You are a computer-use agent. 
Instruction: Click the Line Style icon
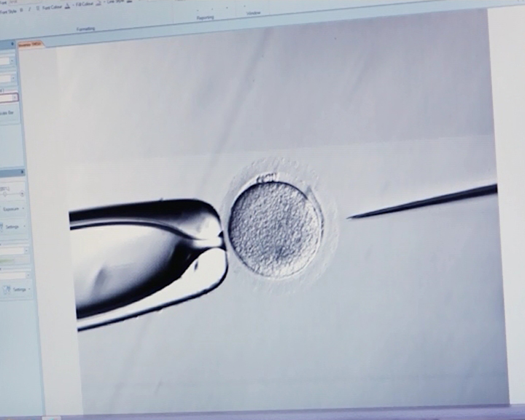tap(130, 1)
